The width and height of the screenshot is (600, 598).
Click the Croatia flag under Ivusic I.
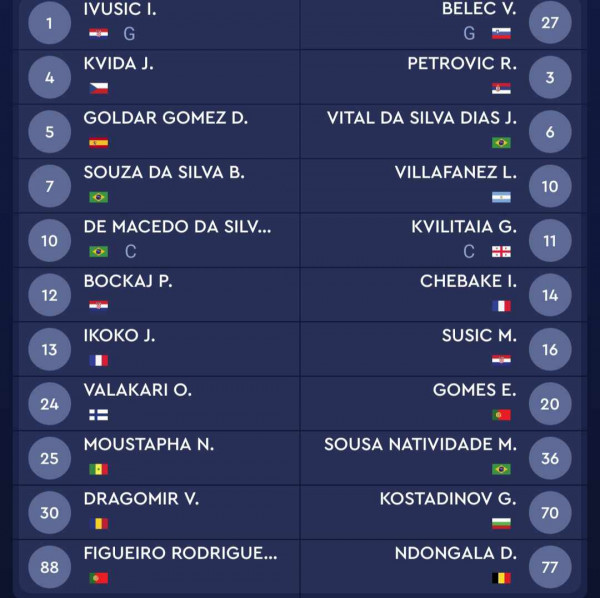(x=98, y=34)
